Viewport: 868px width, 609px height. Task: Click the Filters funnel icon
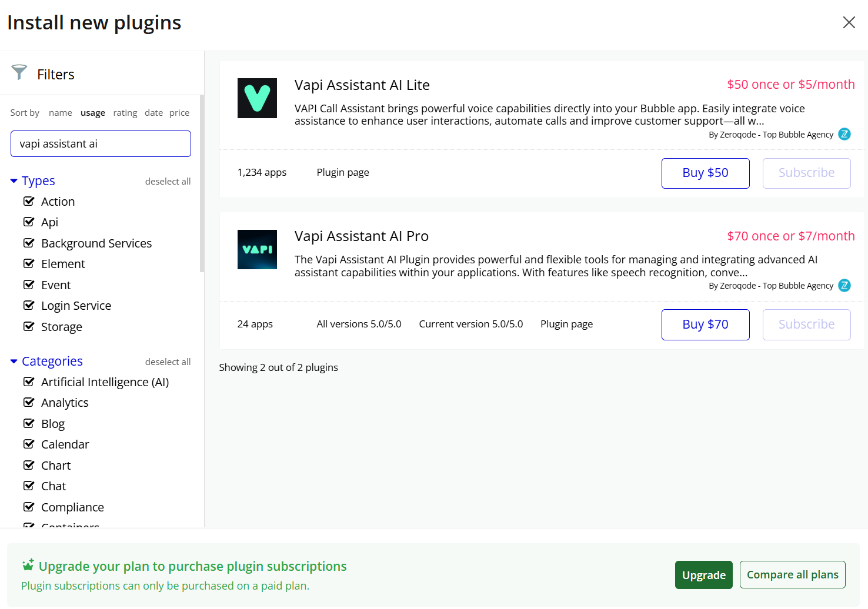(x=19, y=72)
